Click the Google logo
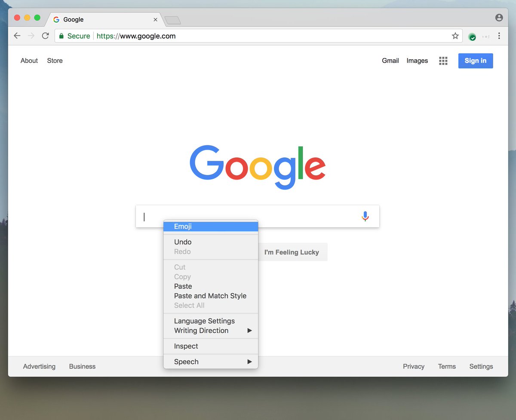This screenshot has height=420, width=516. coord(258,167)
